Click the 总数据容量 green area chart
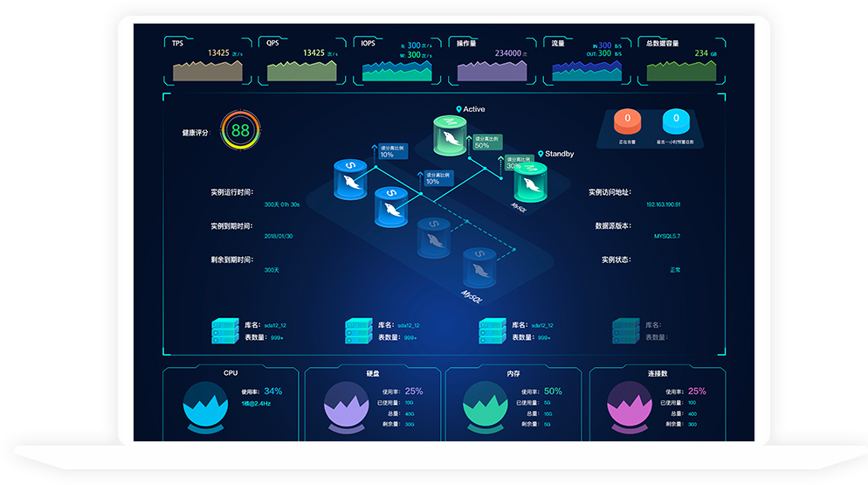The width and height of the screenshot is (868, 485). tap(681, 71)
